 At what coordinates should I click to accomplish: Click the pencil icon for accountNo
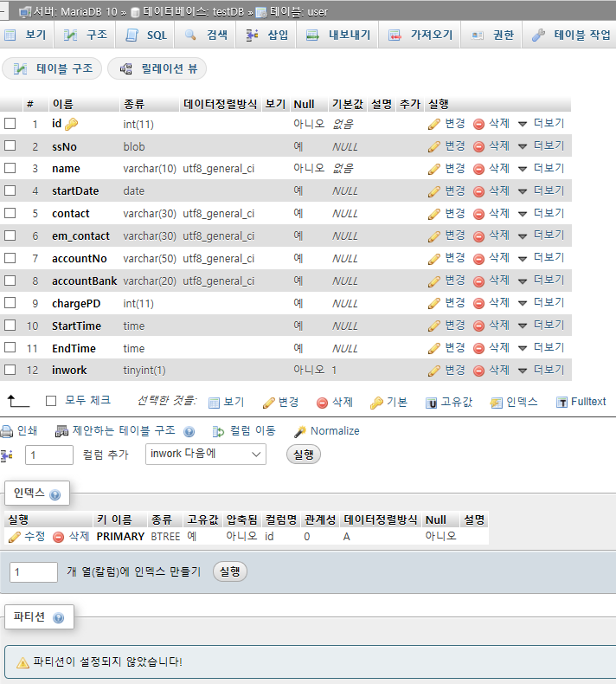tap(433, 259)
